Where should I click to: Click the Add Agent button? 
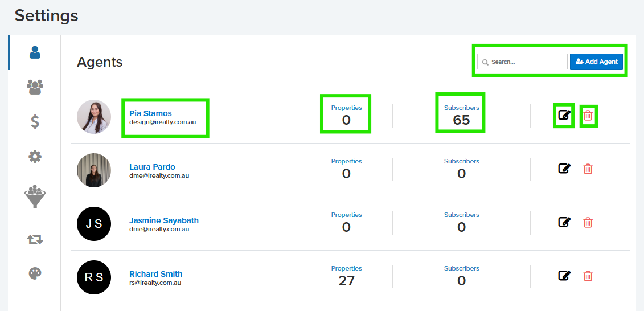pos(596,62)
